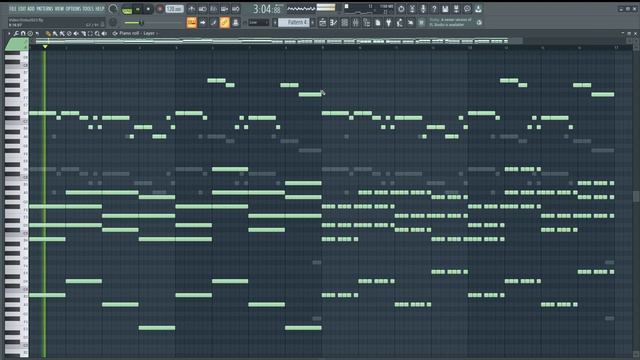Viewport: 640px width, 360px height.
Task: Open the Piano roll window icon
Action: (333, 23)
